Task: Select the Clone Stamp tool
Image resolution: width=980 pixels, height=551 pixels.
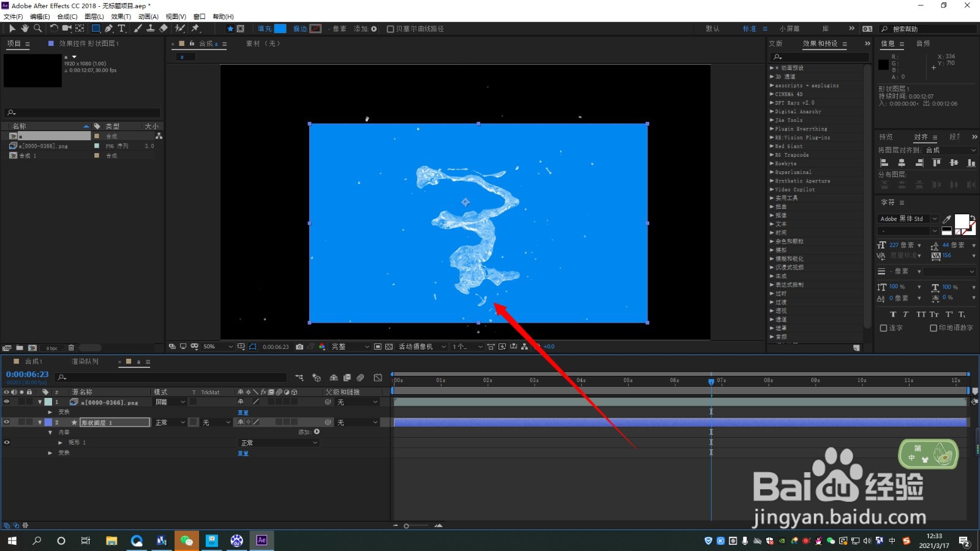Action: tap(150, 28)
